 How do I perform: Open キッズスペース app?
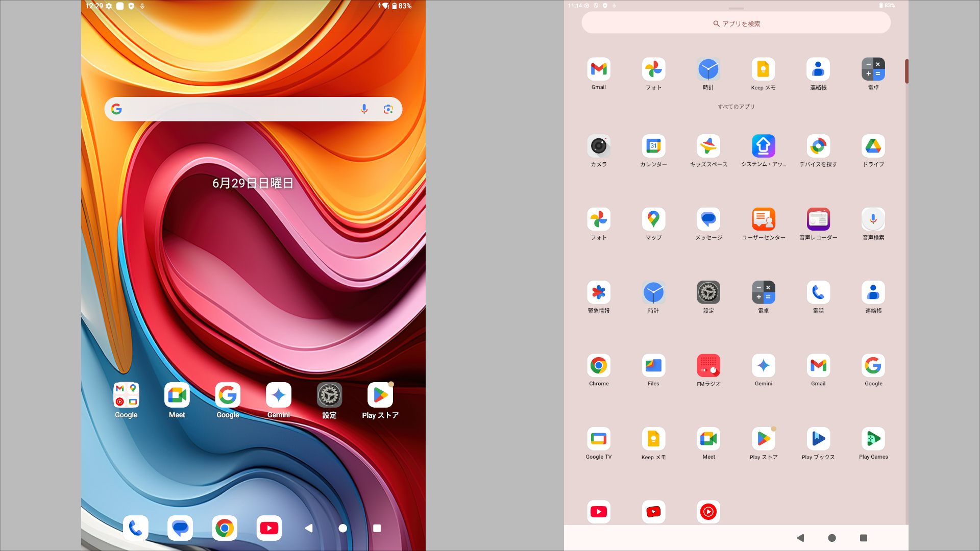click(708, 146)
